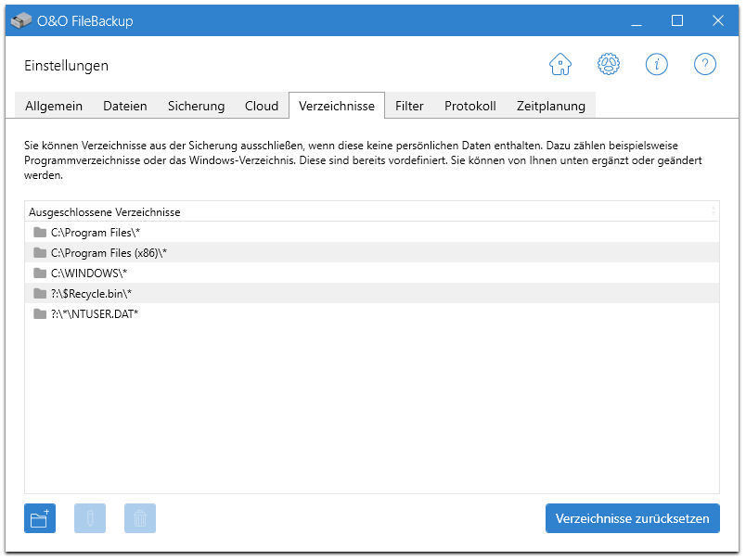Click folder icon beside C:\Program Files (x86)\*

click(40, 253)
